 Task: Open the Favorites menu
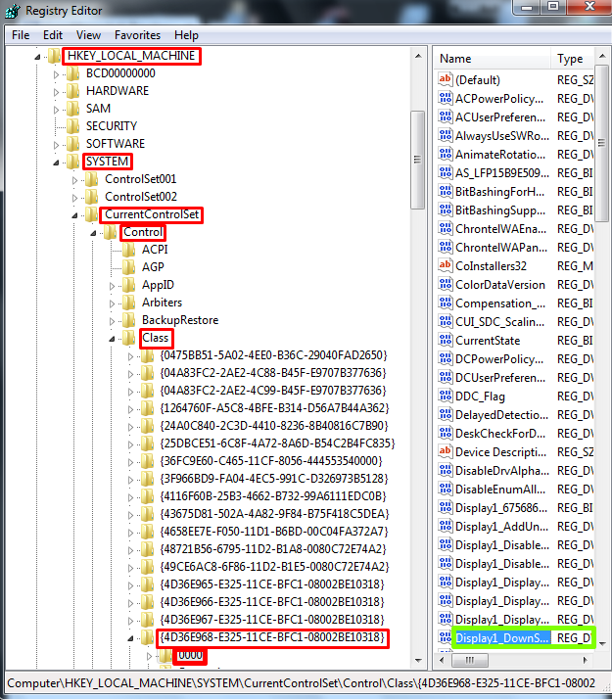click(x=137, y=35)
